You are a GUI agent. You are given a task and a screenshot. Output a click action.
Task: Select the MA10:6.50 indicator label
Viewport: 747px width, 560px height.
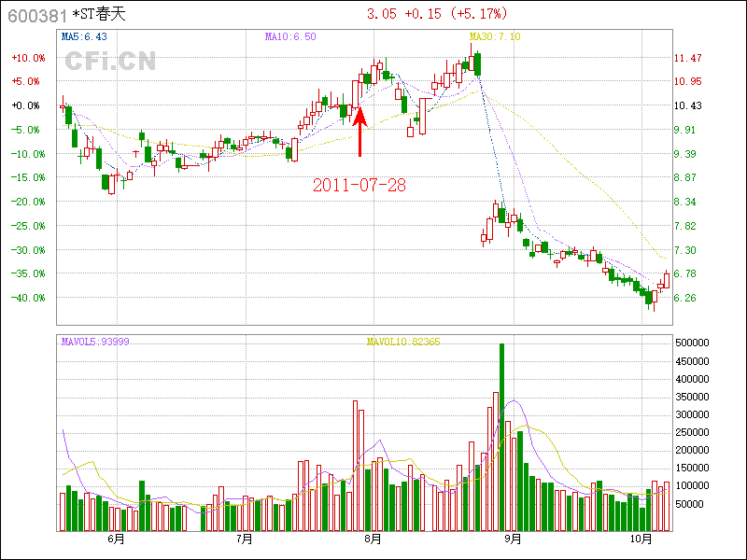pyautogui.click(x=290, y=36)
